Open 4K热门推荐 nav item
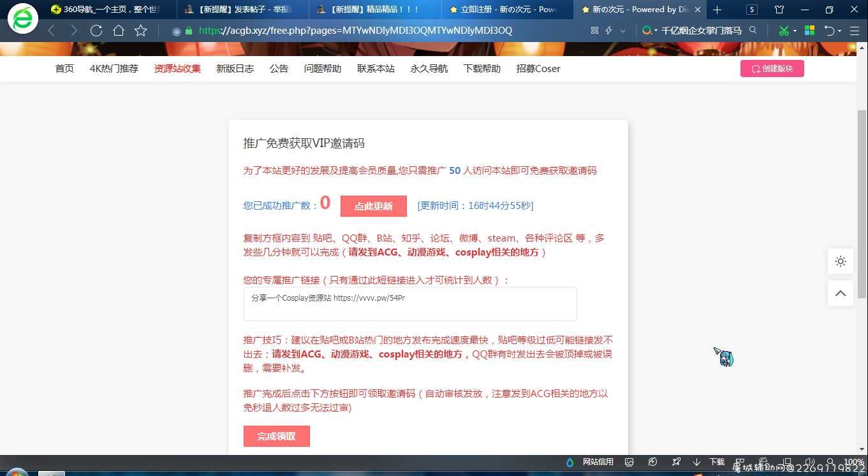This screenshot has width=868, height=476. (114, 69)
